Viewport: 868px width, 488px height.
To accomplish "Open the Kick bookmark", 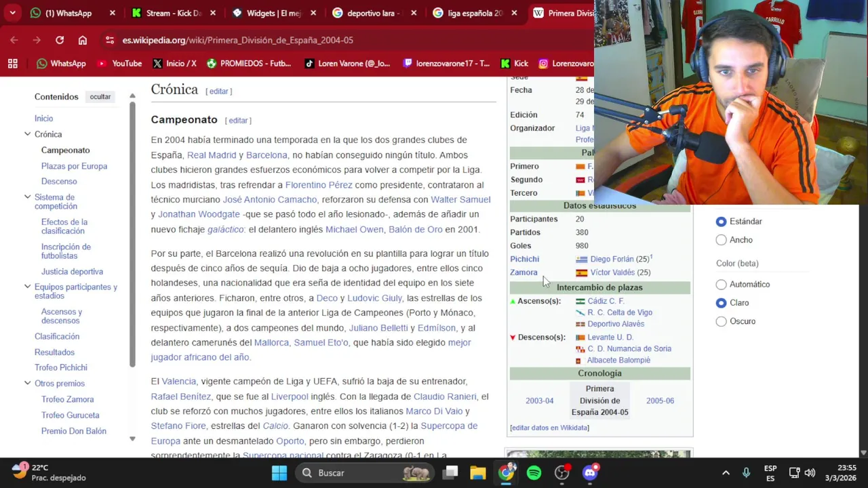I will point(515,64).
